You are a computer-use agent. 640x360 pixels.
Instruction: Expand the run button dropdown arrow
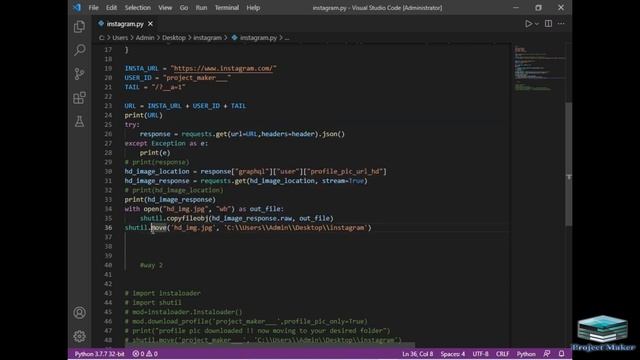(x=537, y=24)
